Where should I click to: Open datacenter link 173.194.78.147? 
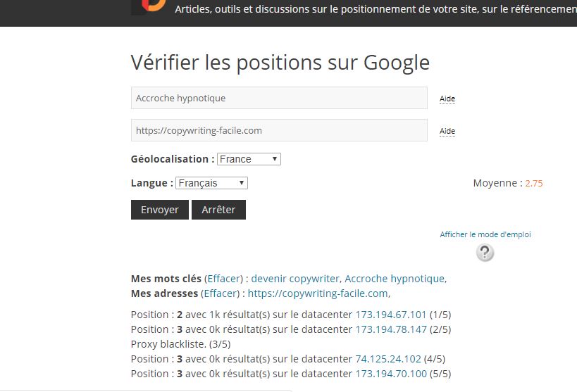click(x=391, y=329)
